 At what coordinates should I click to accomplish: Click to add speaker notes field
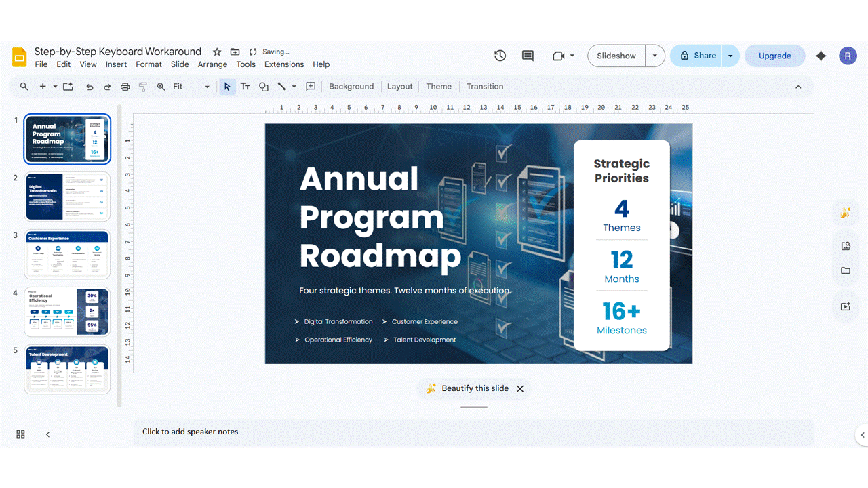473,432
